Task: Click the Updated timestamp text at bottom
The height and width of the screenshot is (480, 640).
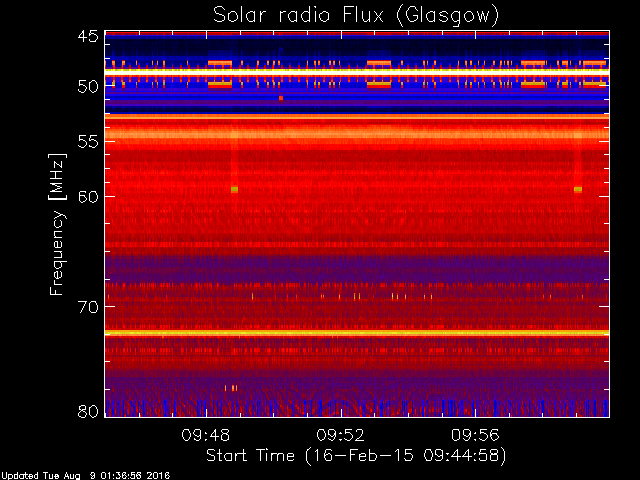Action: pyautogui.click(x=85, y=476)
